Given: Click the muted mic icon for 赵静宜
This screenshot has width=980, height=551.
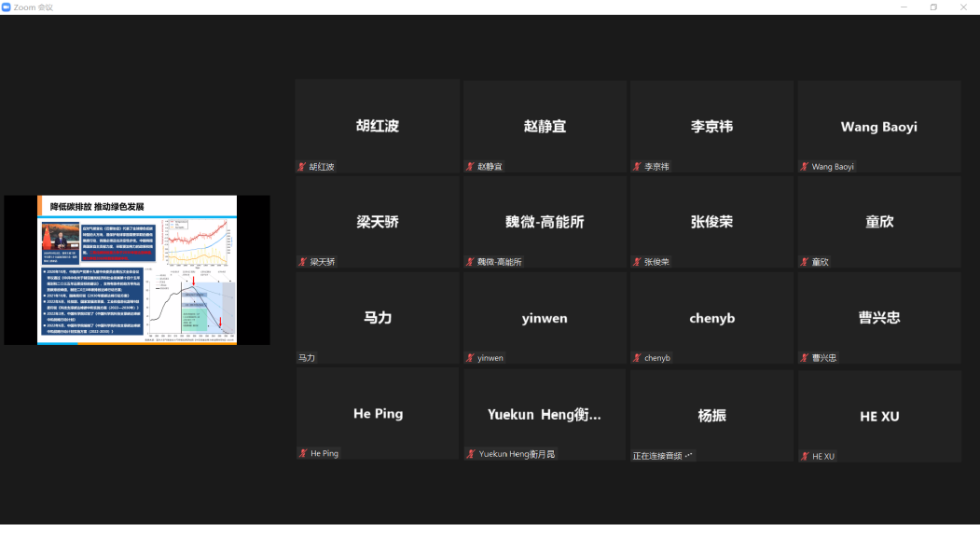Looking at the screenshot, I should pyautogui.click(x=470, y=167).
